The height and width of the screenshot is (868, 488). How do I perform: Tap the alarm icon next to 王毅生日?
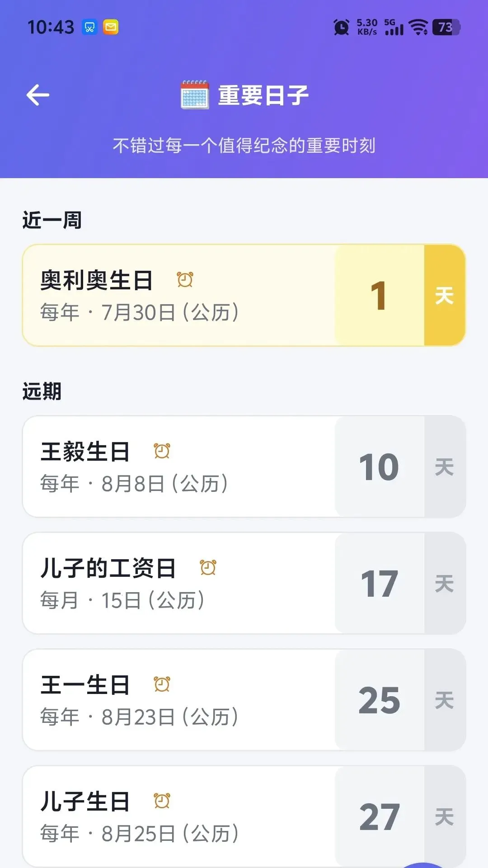tap(162, 451)
